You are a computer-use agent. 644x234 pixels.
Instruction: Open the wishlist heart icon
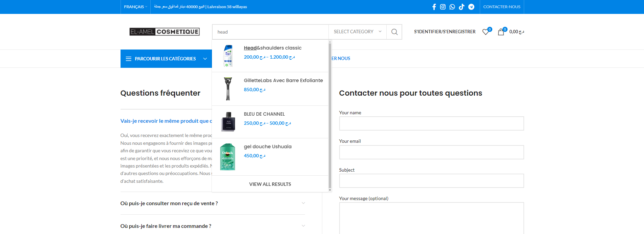tap(486, 32)
